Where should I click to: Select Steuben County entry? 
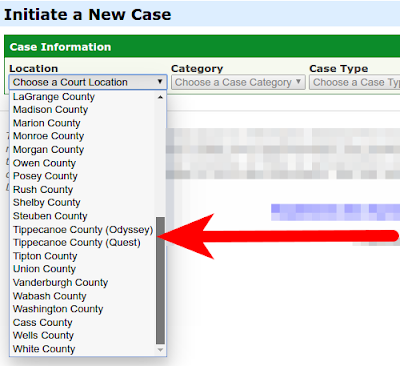tap(83, 216)
